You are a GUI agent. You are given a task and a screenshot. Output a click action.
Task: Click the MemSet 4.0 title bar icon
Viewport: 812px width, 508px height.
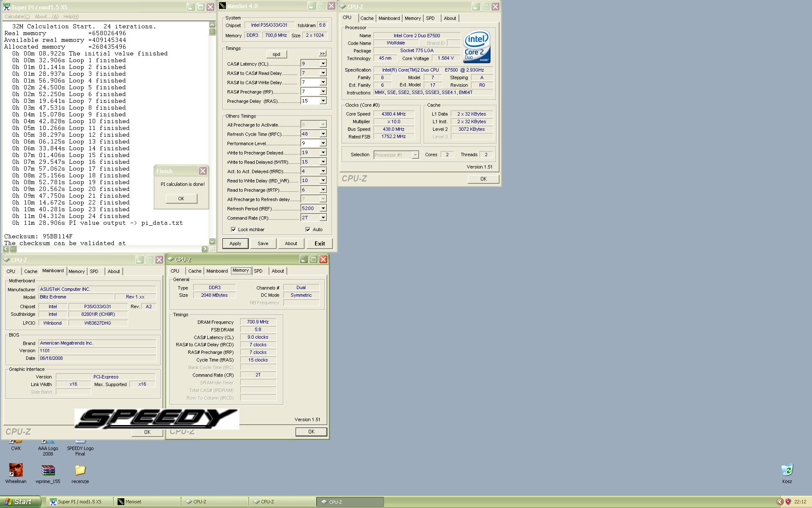[x=222, y=6]
